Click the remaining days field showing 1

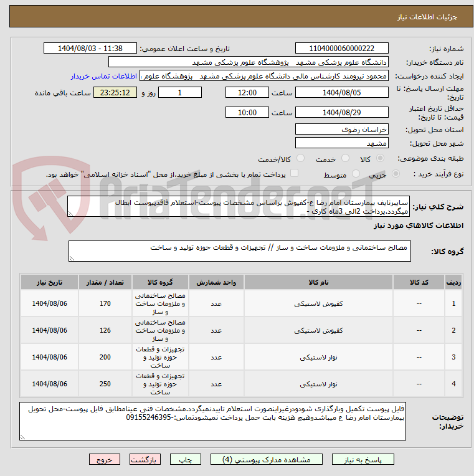(180, 93)
